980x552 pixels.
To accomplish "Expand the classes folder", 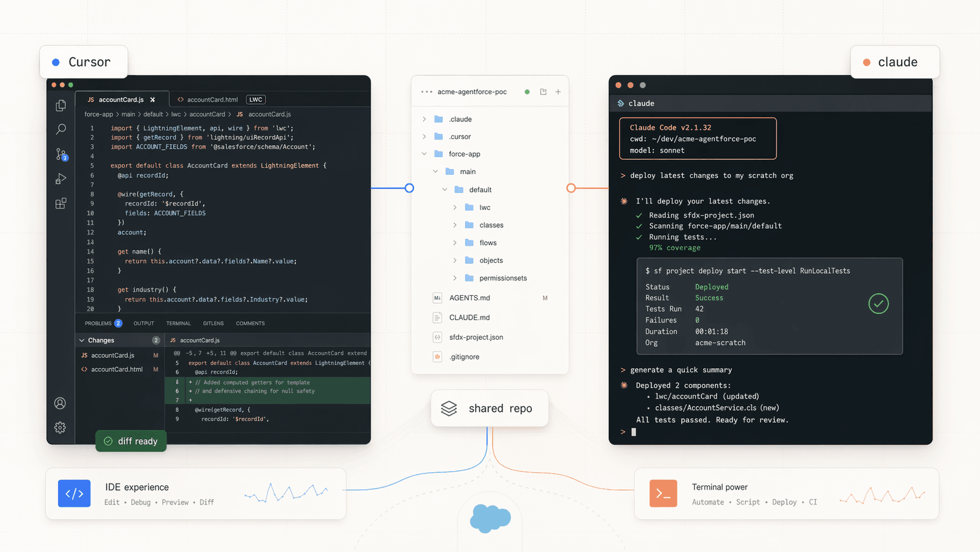I will click(455, 225).
